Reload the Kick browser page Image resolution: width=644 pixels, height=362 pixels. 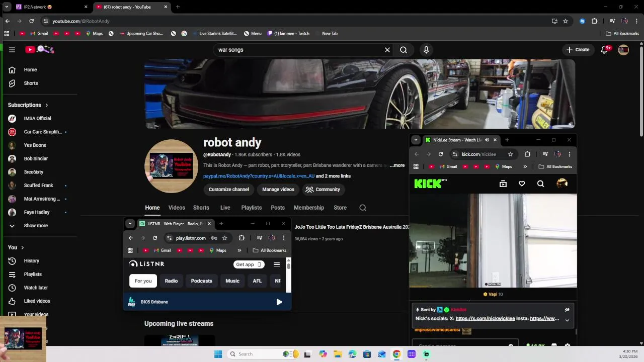coord(441,154)
